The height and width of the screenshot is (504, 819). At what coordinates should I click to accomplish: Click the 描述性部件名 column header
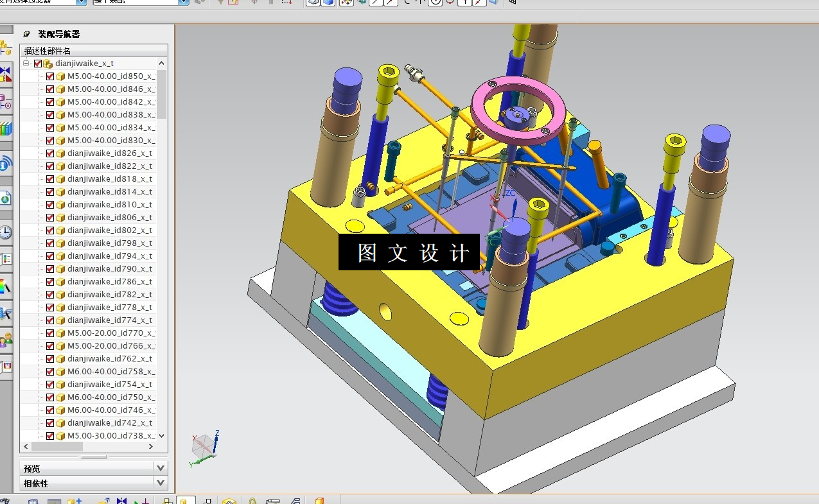pyautogui.click(x=94, y=51)
